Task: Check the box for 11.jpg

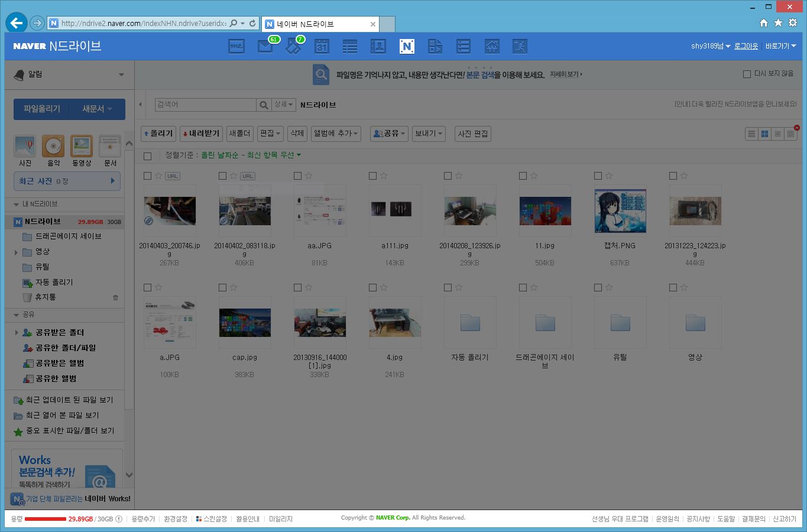Action: tap(523, 176)
